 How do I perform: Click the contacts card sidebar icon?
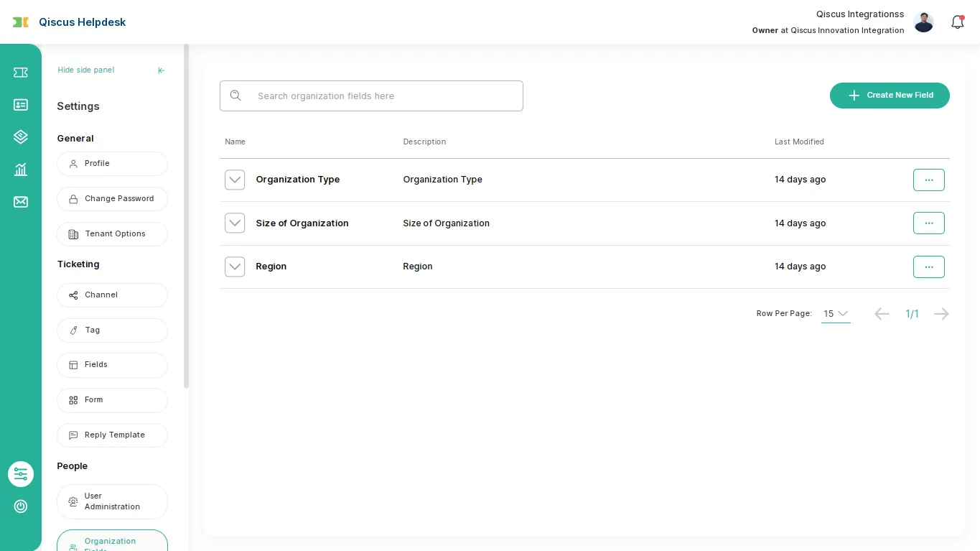click(21, 105)
